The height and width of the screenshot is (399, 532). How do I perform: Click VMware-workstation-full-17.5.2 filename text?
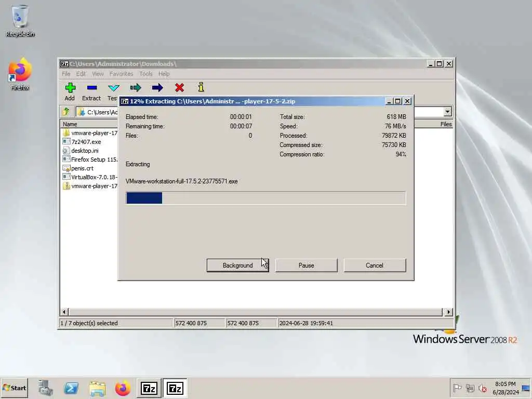coord(181,181)
